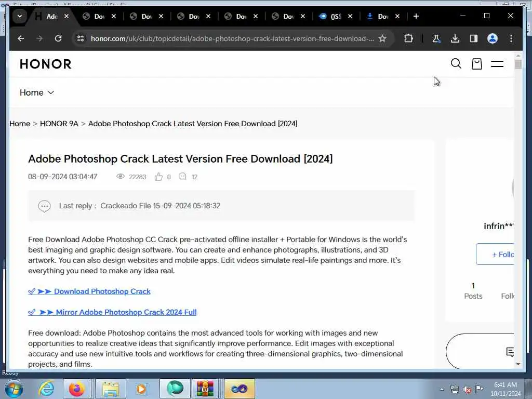The width and height of the screenshot is (532, 399).
Task: Open Chrome Labs flask icon
Action: 436,38
